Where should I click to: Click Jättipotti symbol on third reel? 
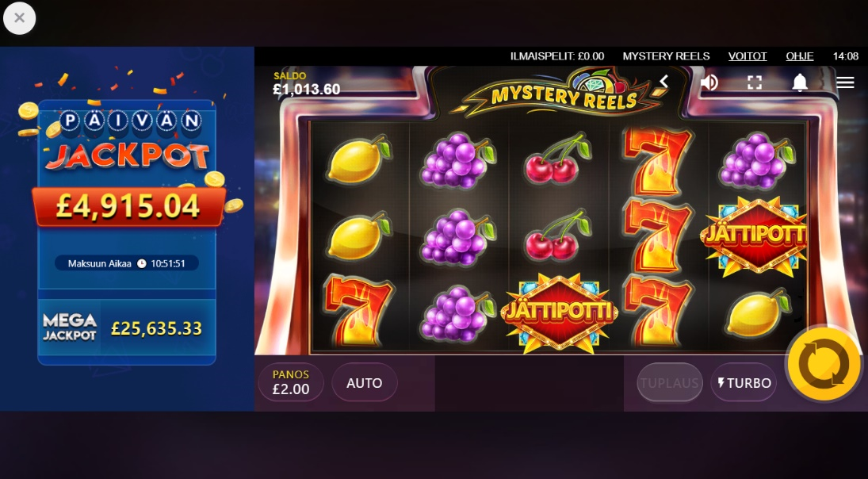click(x=559, y=312)
